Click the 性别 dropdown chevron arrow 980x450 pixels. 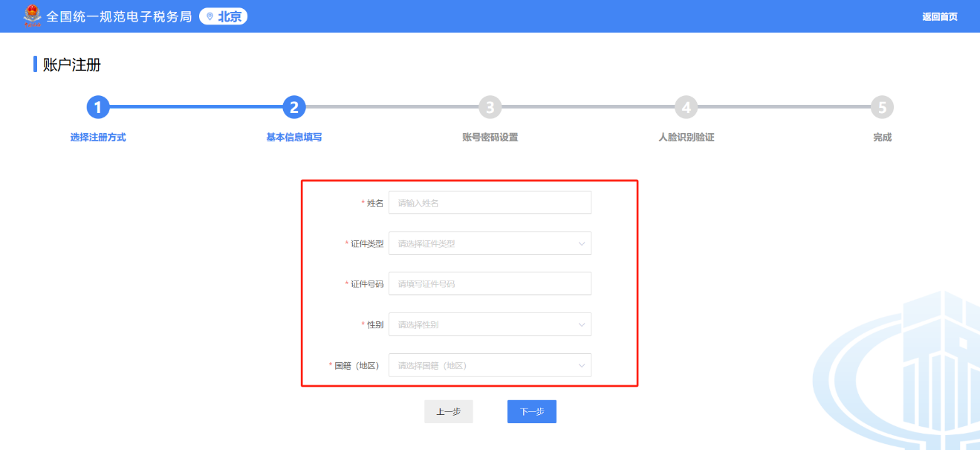[581, 324]
